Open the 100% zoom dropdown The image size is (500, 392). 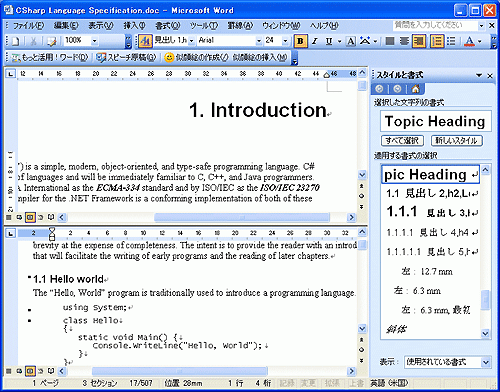[x=94, y=41]
